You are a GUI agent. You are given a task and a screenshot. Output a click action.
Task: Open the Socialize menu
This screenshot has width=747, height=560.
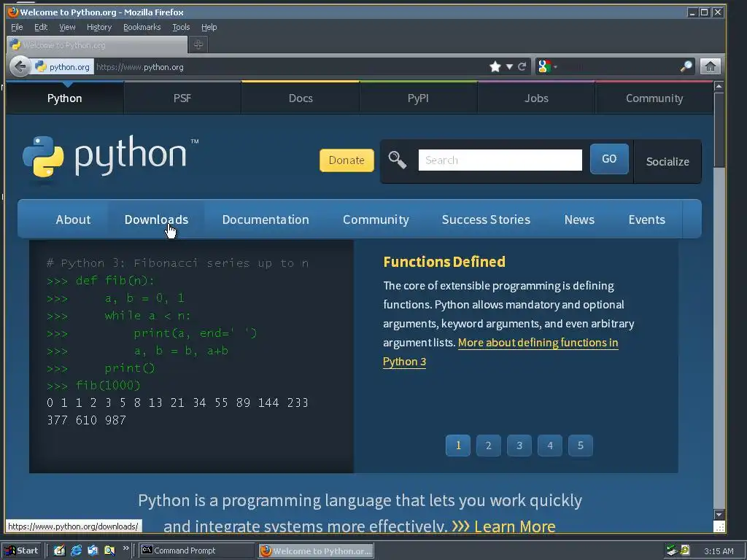pos(667,161)
